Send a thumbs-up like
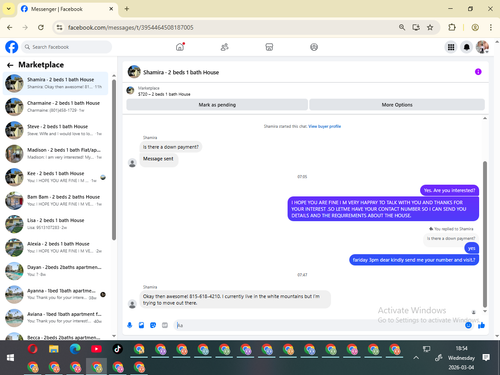 481,325
